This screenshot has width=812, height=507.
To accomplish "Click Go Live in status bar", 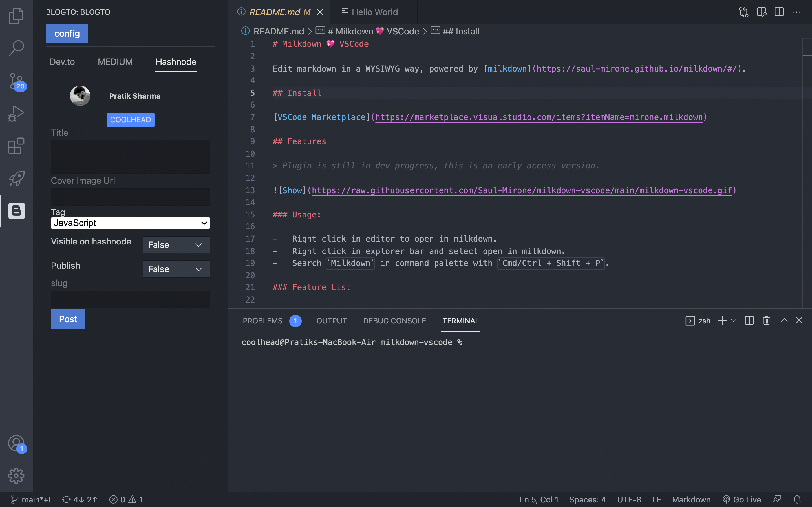I will 742,499.
